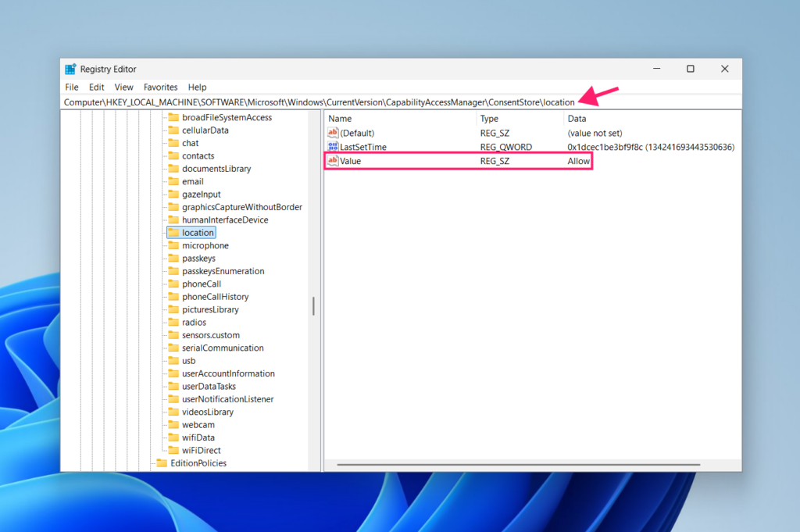The width and height of the screenshot is (800, 532).
Task: Click the contacts folder icon
Action: (173, 155)
